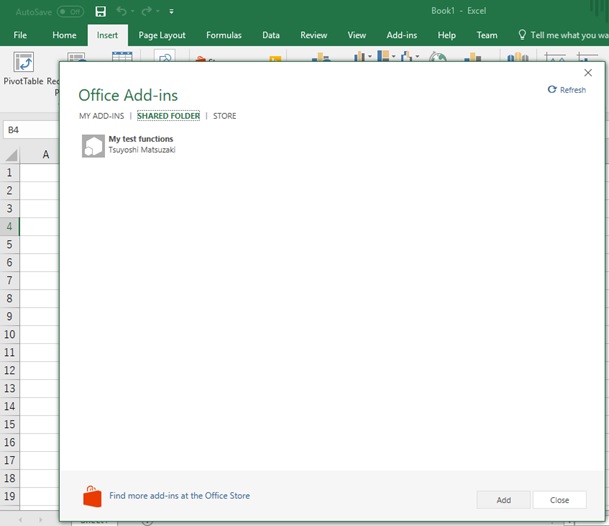The image size is (609, 526).
Task: Open the STORE section
Action: [224, 116]
